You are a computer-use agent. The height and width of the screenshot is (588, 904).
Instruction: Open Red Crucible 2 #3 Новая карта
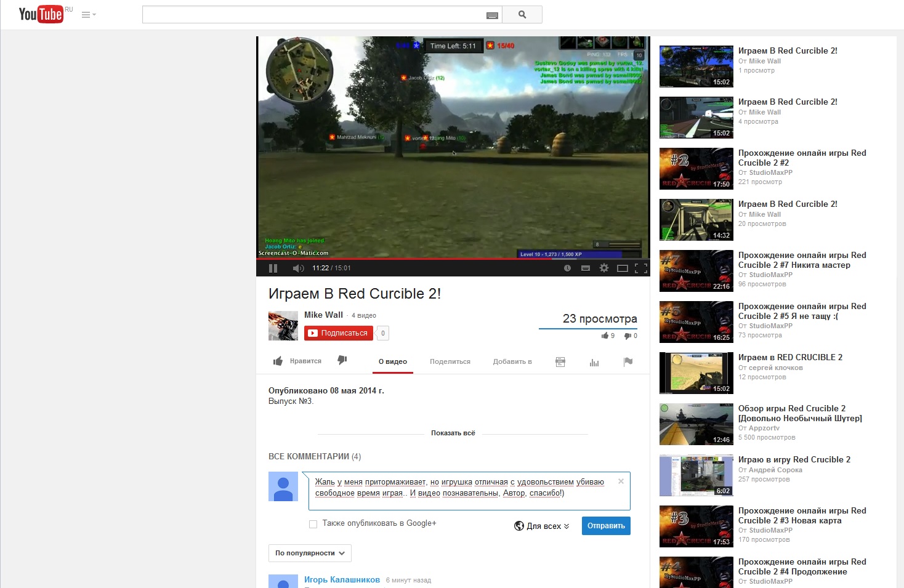point(802,515)
